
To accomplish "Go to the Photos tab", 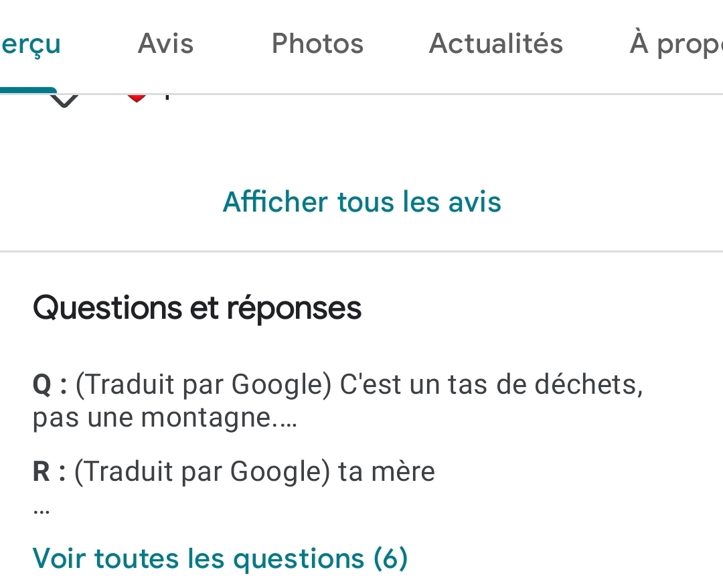I will click(x=317, y=44).
